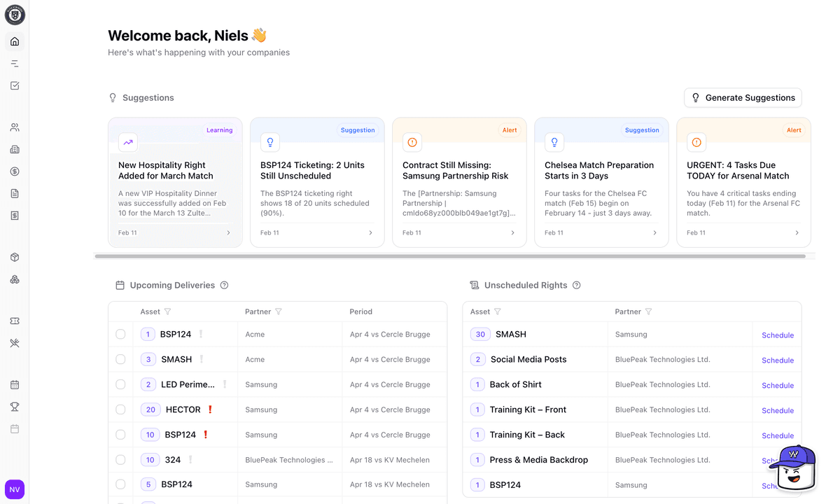Click the 'Apr 18 vs KV Mechelen' cell in the 324 row

pyautogui.click(x=390, y=460)
